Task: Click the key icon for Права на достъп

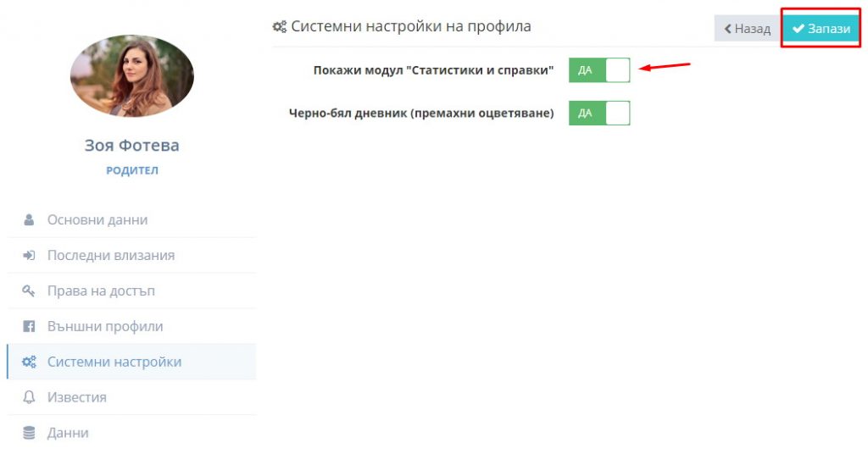Action: point(29,291)
